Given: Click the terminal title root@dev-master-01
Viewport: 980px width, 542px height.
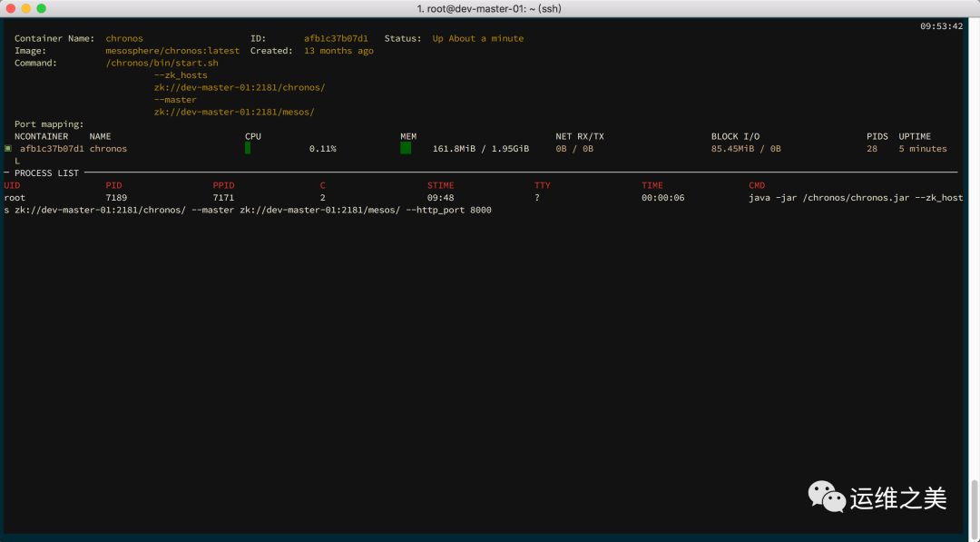Looking at the screenshot, I should coord(489,9).
